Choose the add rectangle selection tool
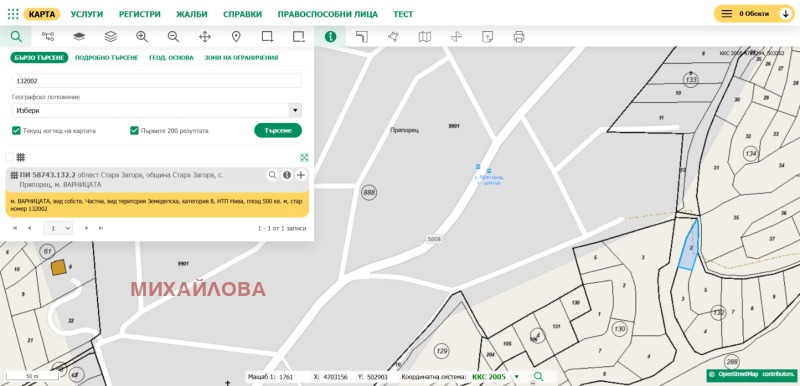This screenshot has width=800, height=386. (267, 37)
